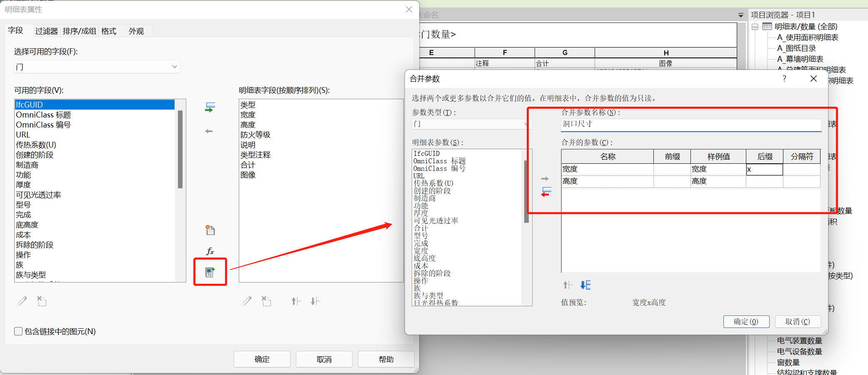868x375 pixels.
Task: Click the fx calculated parameter icon
Action: click(210, 251)
